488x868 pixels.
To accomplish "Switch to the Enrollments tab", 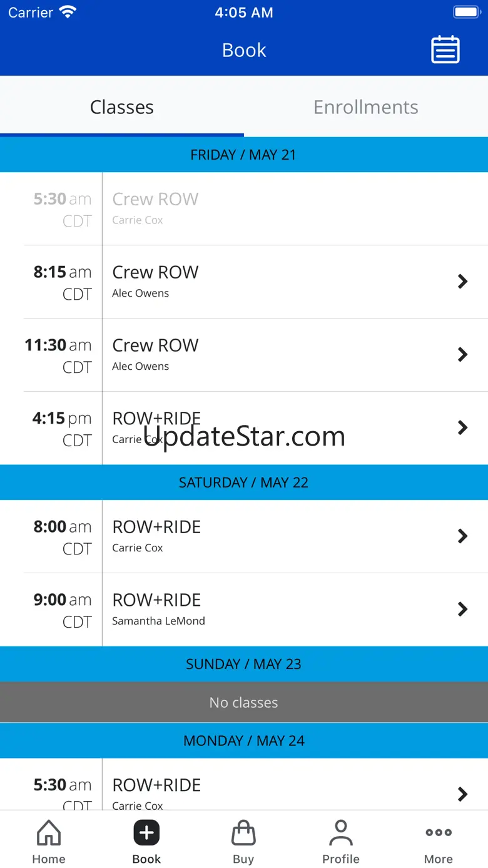I will tap(366, 107).
